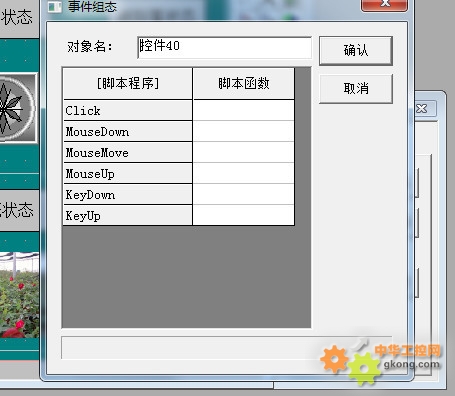Select the MouseMove event row
Screen dimensions: 455x396
tap(128, 153)
